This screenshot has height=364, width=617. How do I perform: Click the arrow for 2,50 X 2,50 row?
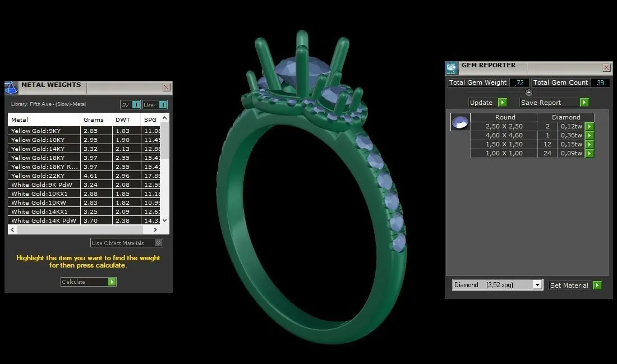tap(590, 126)
